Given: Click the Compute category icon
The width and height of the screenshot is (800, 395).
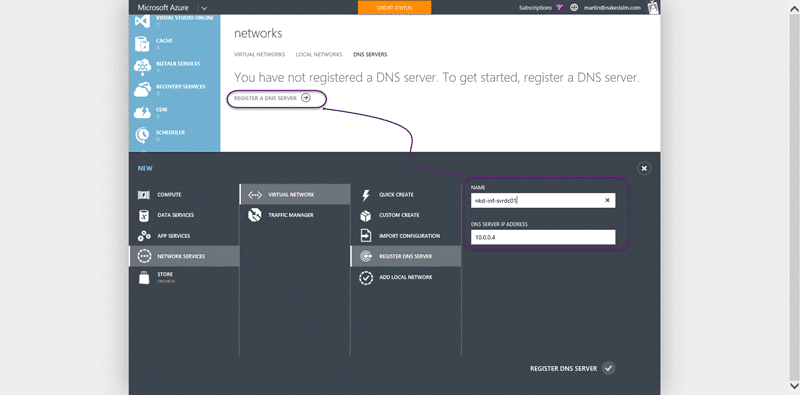Looking at the screenshot, I should pos(144,195).
